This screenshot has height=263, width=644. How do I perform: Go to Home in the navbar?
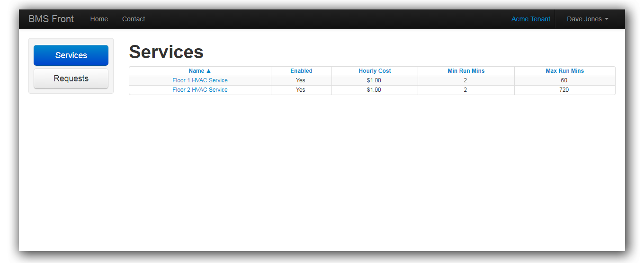99,19
